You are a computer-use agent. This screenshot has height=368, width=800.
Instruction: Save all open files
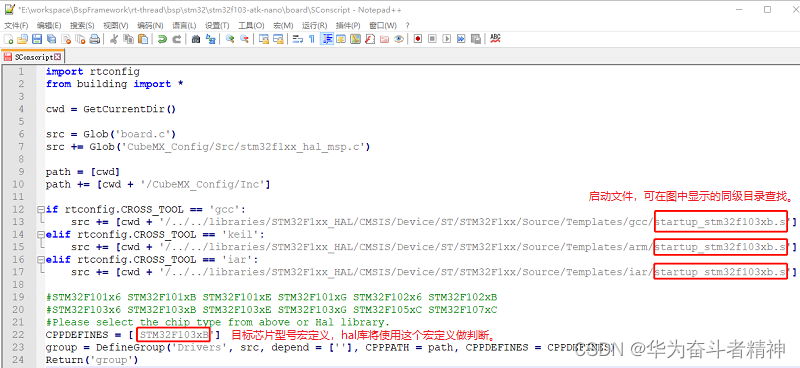coord(51,39)
